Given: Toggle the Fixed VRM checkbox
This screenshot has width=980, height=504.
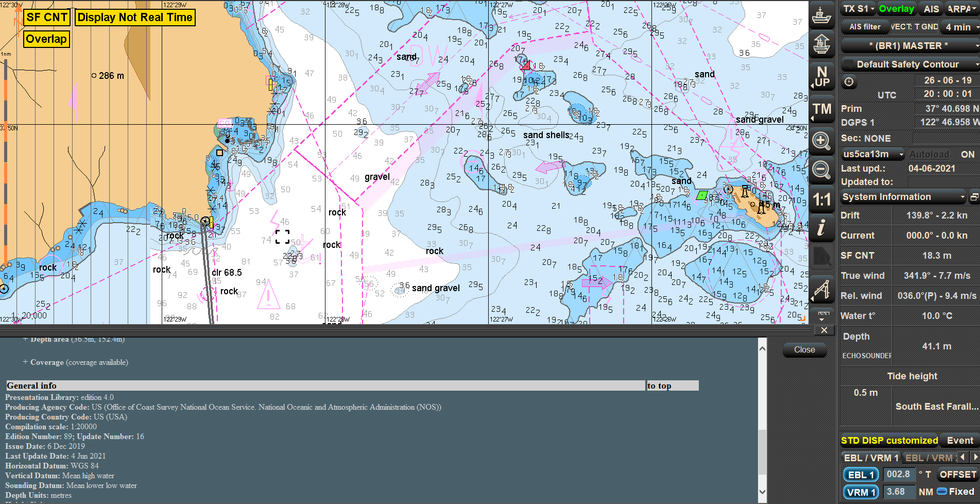Looking at the screenshot, I should 942,492.
